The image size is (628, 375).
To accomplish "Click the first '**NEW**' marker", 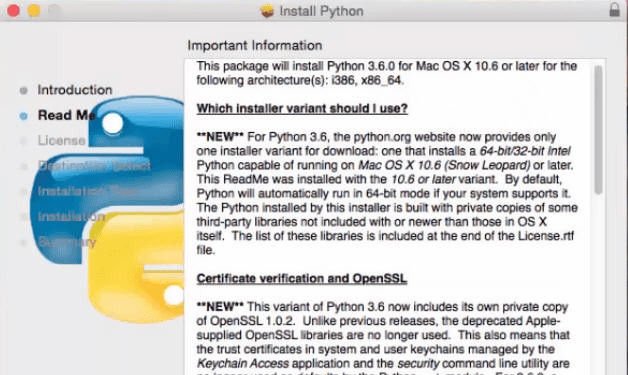I will point(220,137).
